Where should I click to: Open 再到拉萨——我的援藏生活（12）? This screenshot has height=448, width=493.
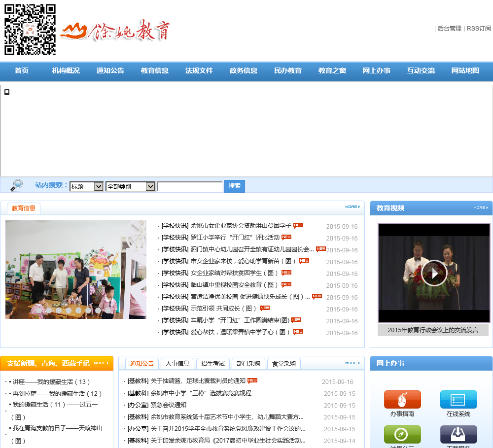coord(57,394)
